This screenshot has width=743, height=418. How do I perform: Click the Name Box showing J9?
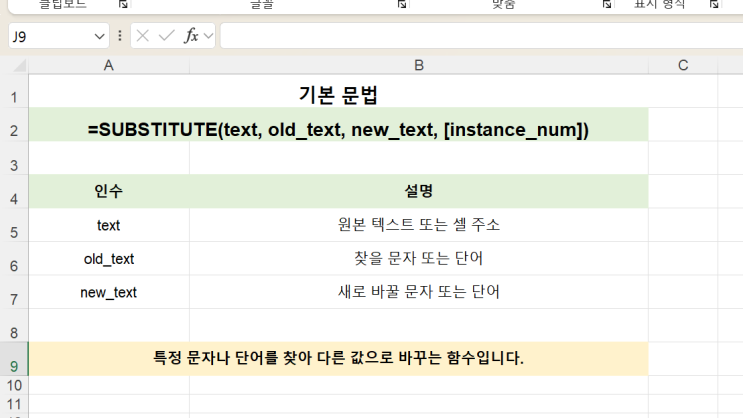[58, 36]
